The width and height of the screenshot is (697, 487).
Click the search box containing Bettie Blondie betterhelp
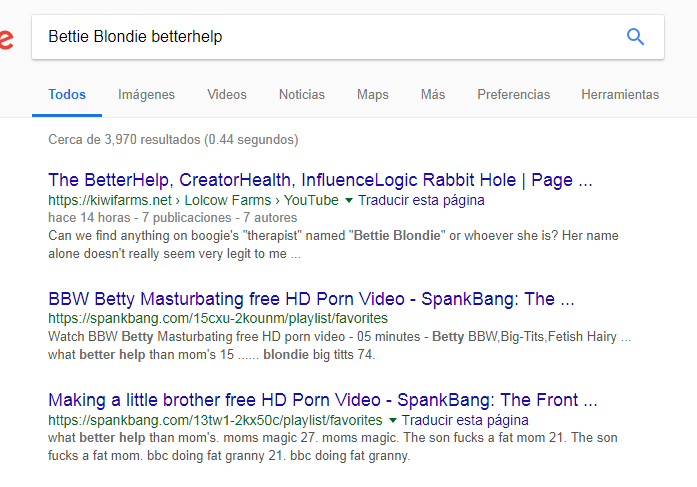(x=348, y=37)
